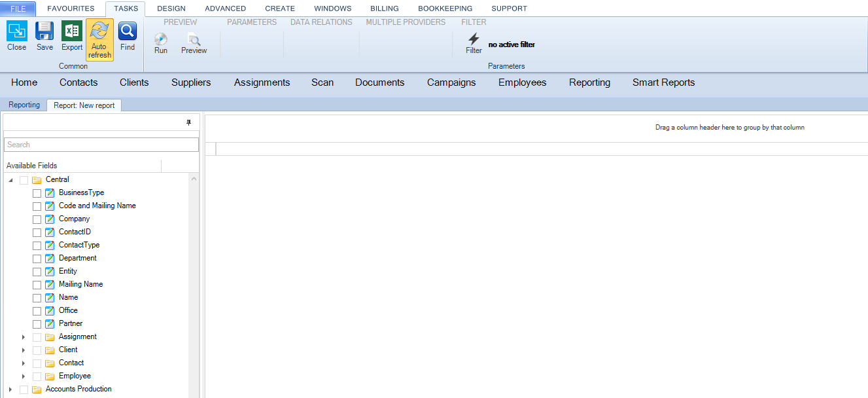
Task: Click the Company field icon
Action: [50, 219]
